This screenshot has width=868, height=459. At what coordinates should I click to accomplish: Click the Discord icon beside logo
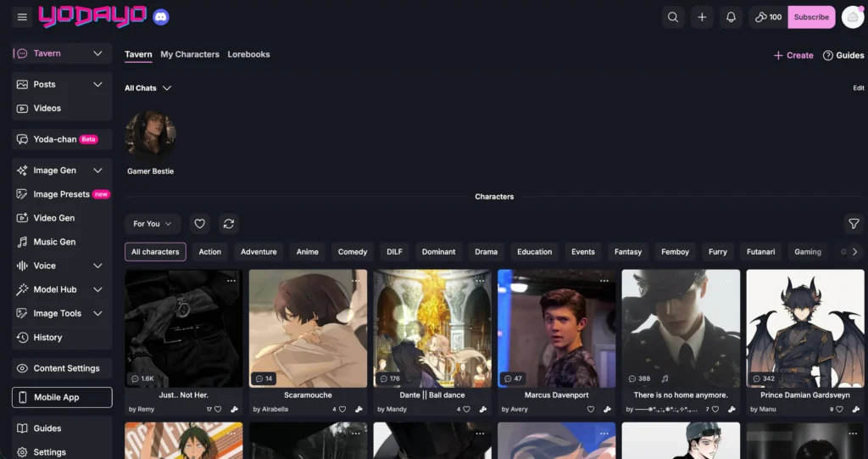(161, 17)
